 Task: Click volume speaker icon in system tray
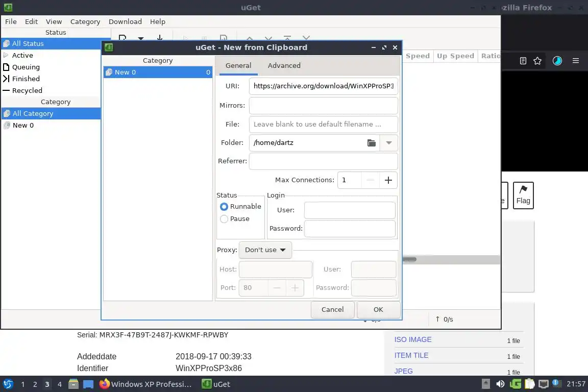(x=500, y=384)
